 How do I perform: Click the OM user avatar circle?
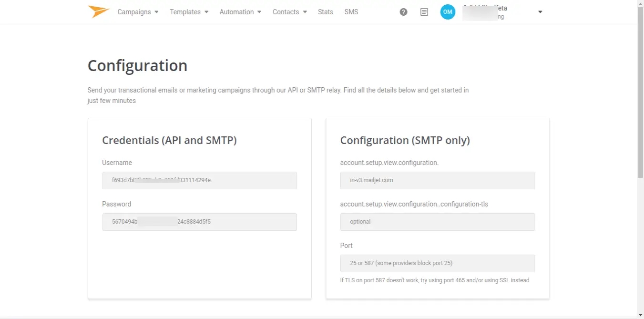point(448,12)
